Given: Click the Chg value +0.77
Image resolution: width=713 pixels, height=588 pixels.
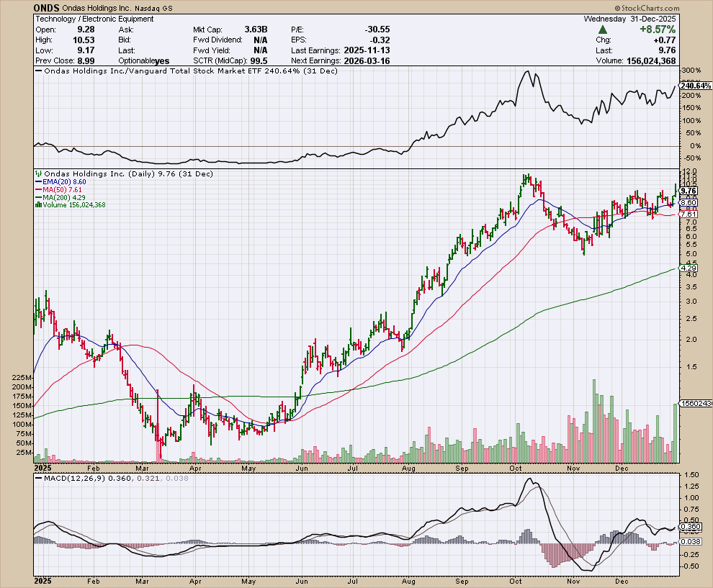Looking at the screenshot, I should point(664,40).
